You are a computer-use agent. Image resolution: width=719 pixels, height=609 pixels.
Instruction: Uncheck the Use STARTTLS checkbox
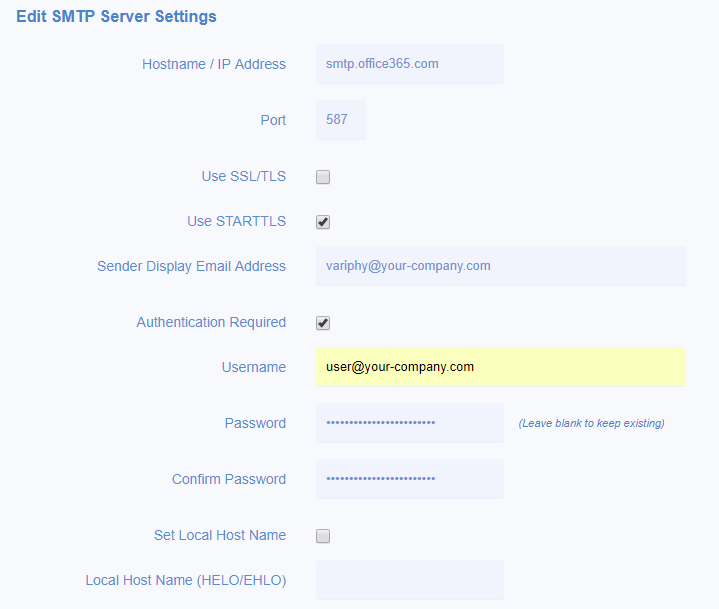pos(323,222)
